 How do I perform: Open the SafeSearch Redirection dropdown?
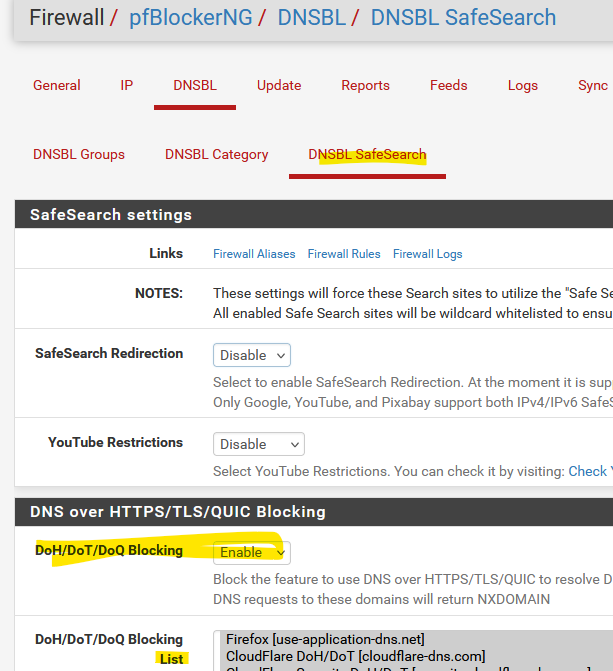click(x=252, y=355)
